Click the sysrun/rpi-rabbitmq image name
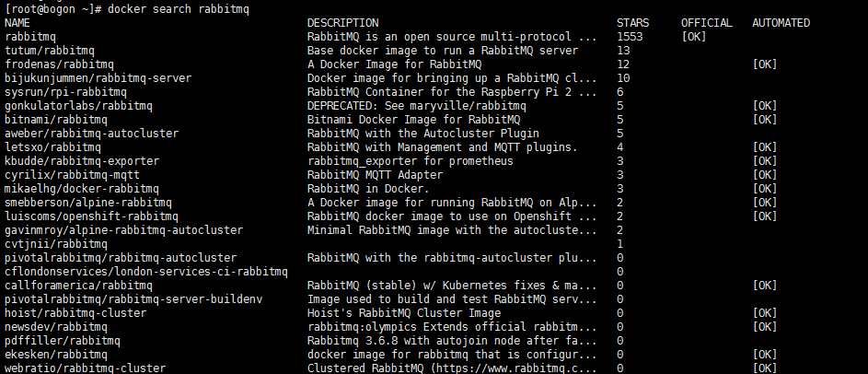 point(65,92)
